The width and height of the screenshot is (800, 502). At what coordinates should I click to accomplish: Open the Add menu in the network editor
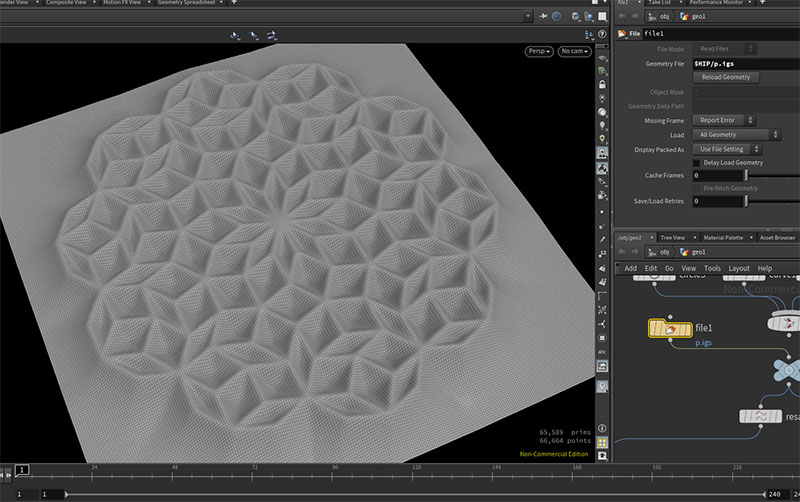631,268
